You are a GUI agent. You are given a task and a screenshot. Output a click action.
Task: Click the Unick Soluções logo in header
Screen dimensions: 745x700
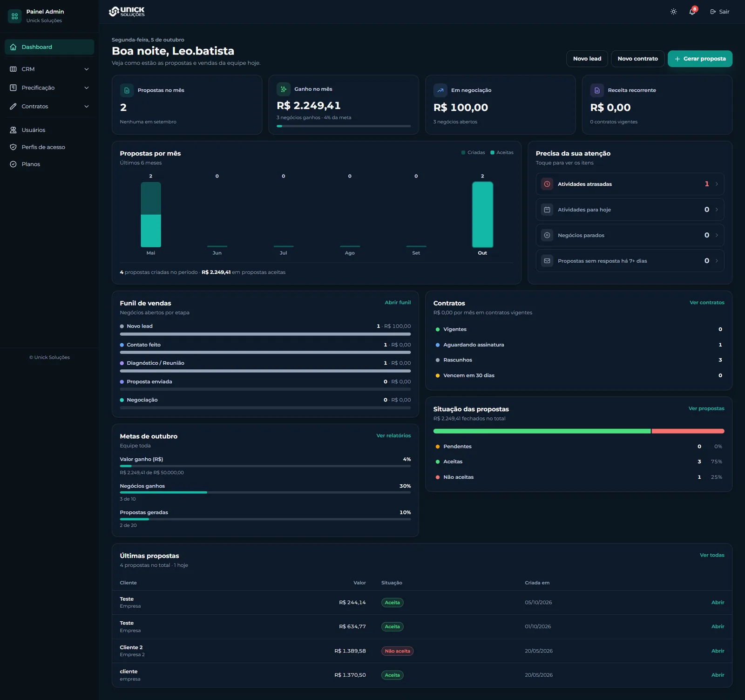[127, 12]
